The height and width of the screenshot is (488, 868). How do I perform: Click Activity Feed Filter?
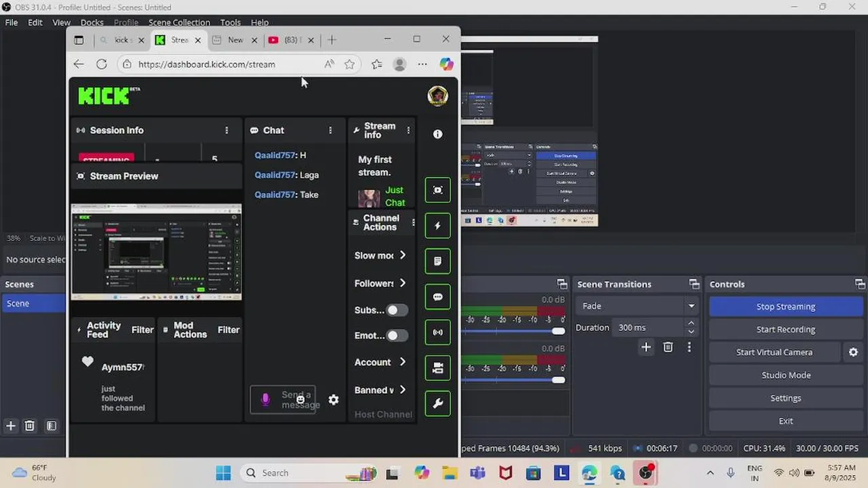point(142,329)
